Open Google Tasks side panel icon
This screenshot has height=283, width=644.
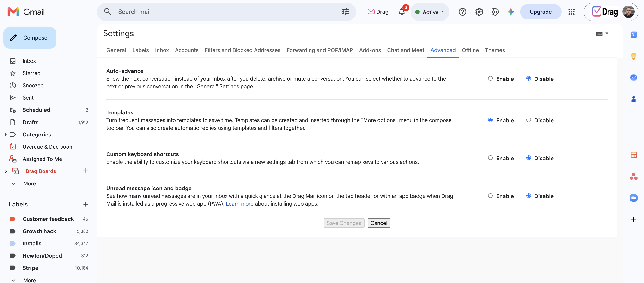point(633,78)
